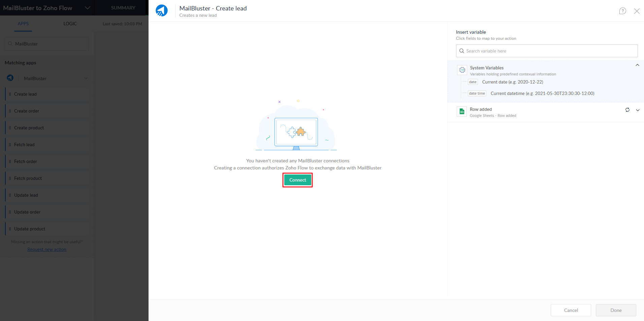Switch to the LOGIC tab
This screenshot has width=644, height=321.
pyautogui.click(x=70, y=24)
